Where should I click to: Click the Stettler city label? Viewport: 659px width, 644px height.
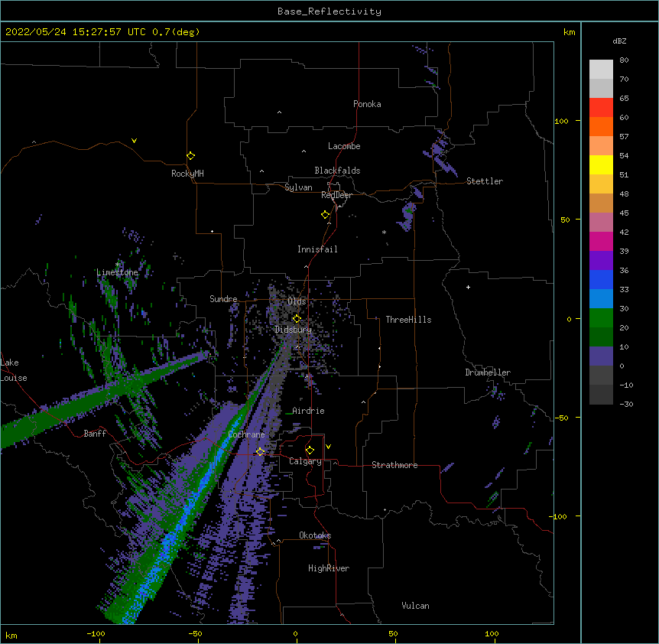coord(485,181)
